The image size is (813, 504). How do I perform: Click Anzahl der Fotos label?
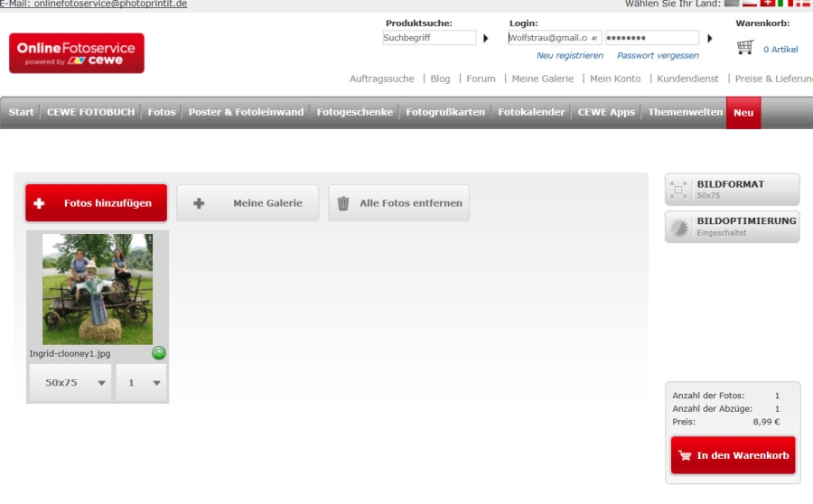click(708, 395)
